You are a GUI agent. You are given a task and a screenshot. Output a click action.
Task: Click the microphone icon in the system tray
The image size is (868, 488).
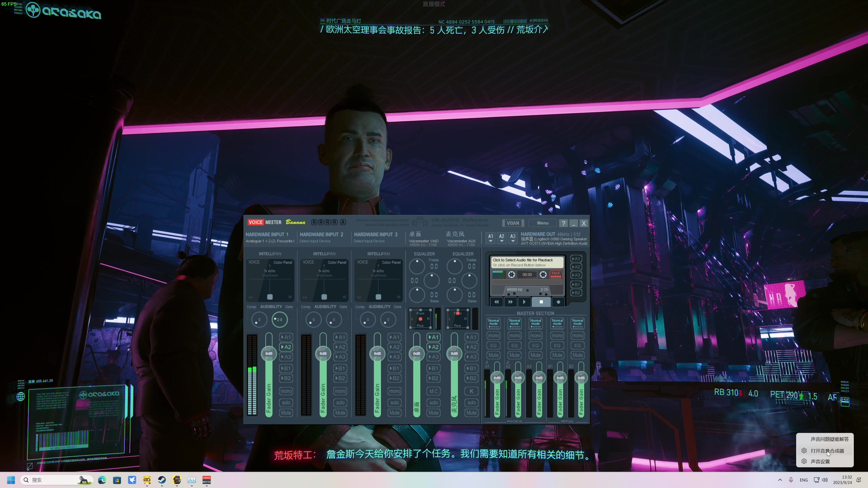tap(791, 480)
